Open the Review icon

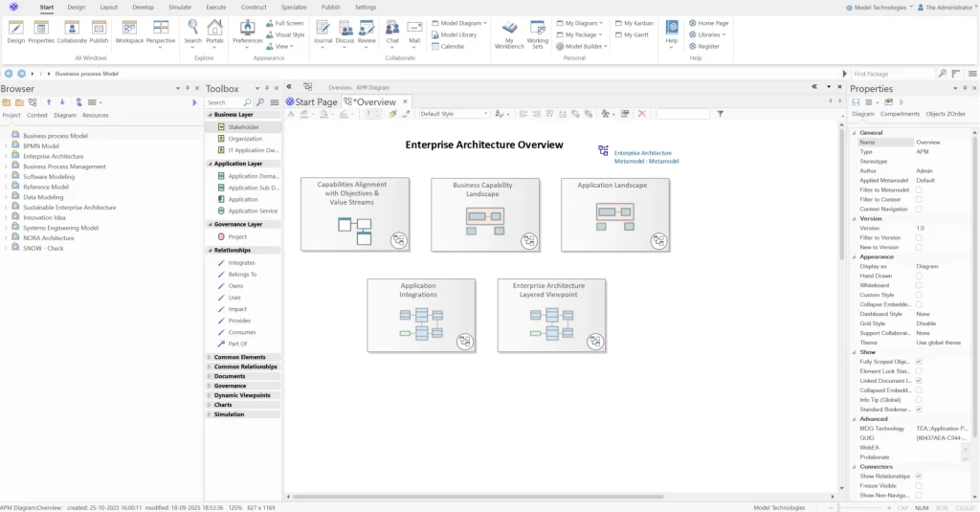click(367, 32)
